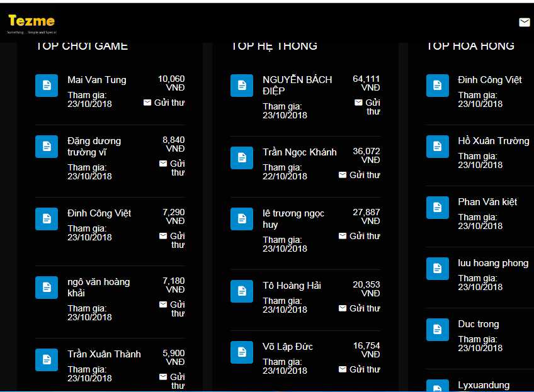Click document icon beside Mai Van Tung

point(47,86)
